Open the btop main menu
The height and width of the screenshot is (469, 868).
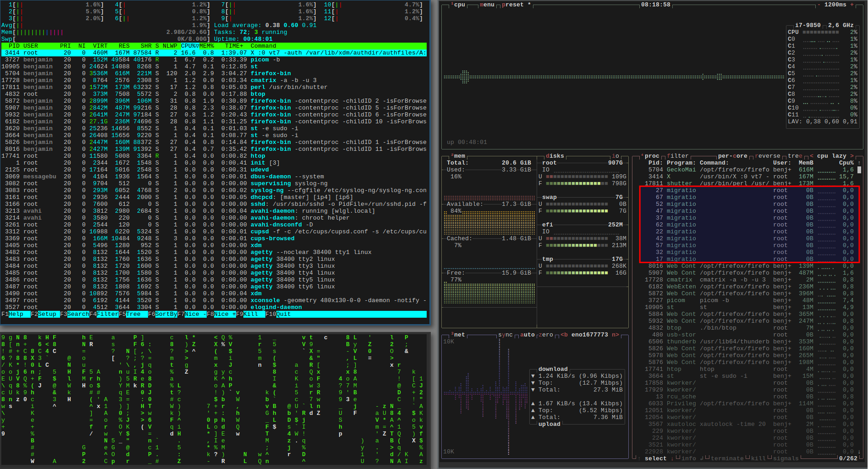[487, 5]
